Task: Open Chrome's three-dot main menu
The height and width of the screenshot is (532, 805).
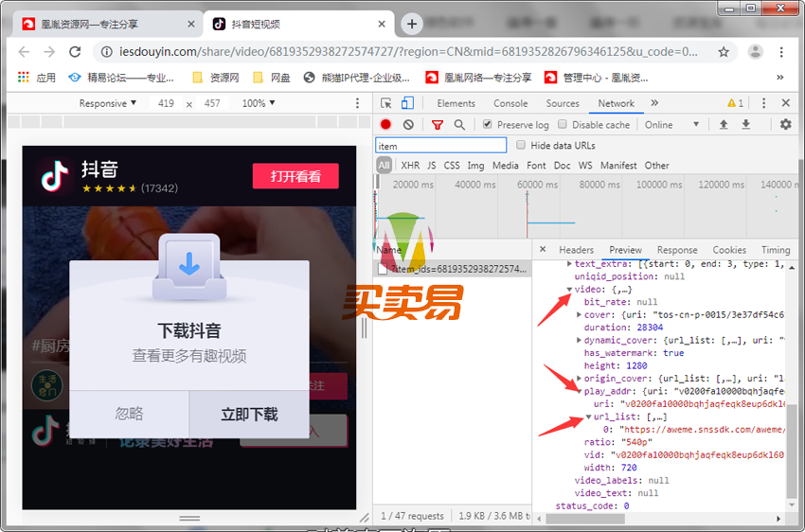Action: point(781,52)
